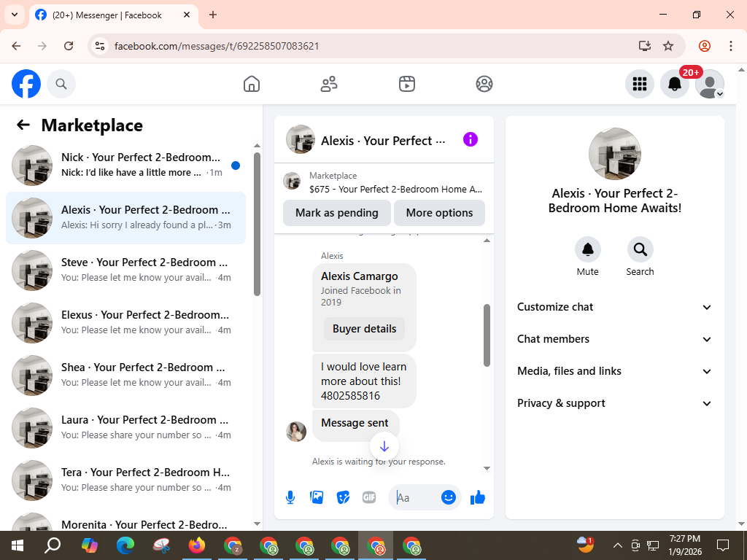This screenshot has height=560, width=747.
Task: Open the Windows notification center
Action: [723, 545]
